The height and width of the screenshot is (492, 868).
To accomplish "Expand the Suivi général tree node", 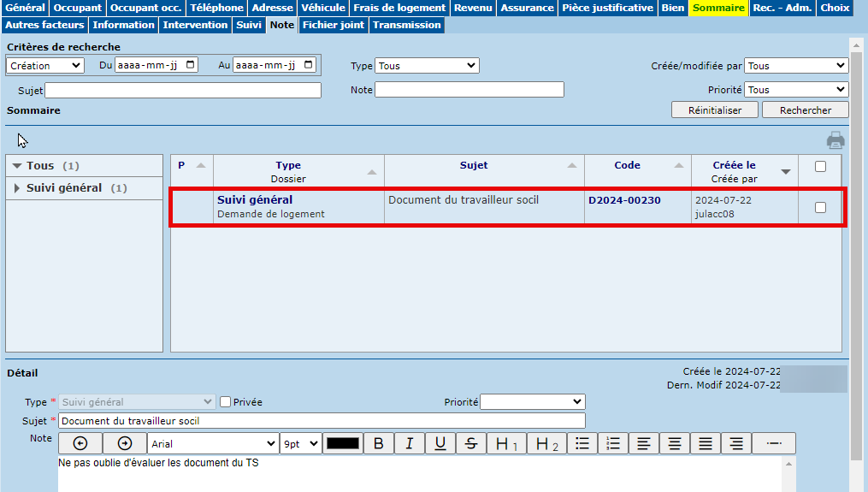I will [x=19, y=188].
